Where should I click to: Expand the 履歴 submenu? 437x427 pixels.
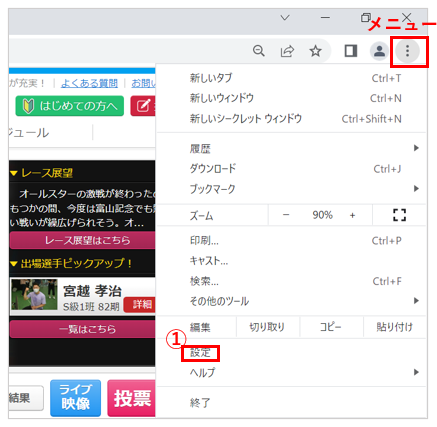point(291,148)
